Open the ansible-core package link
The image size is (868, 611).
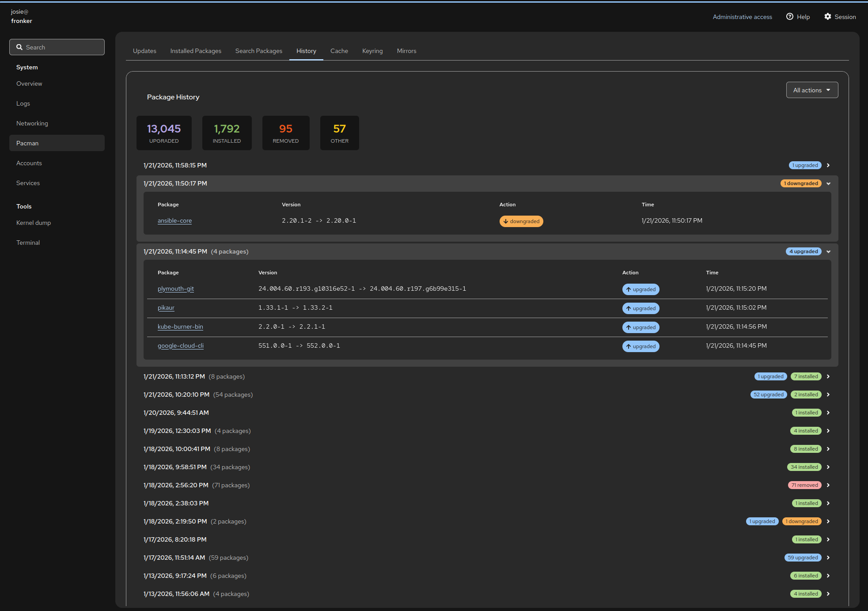tap(174, 221)
